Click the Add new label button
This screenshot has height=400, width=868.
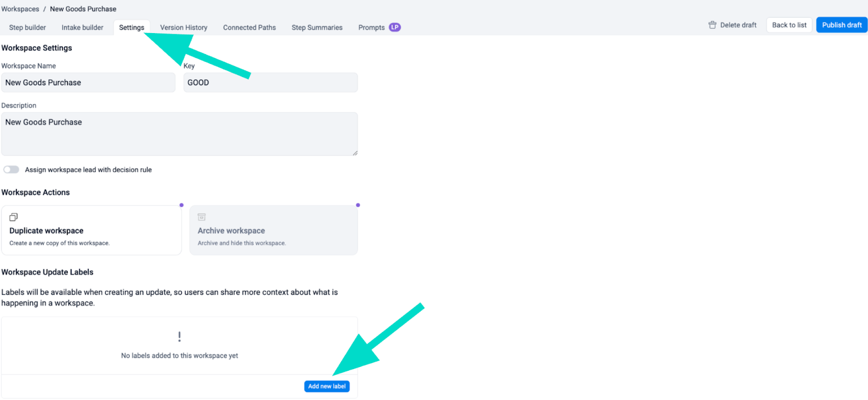pyautogui.click(x=327, y=386)
